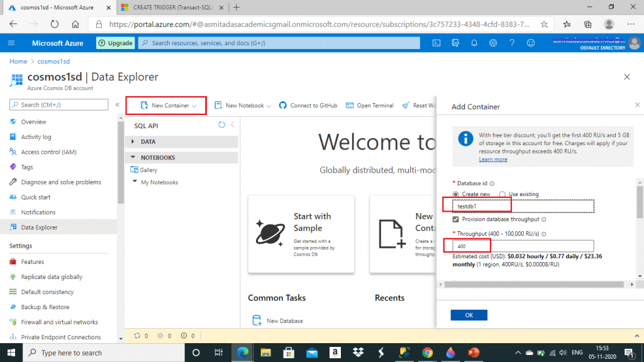The width and height of the screenshot is (644, 362).
Task: Open the browser Collections icon
Action: click(x=588, y=25)
